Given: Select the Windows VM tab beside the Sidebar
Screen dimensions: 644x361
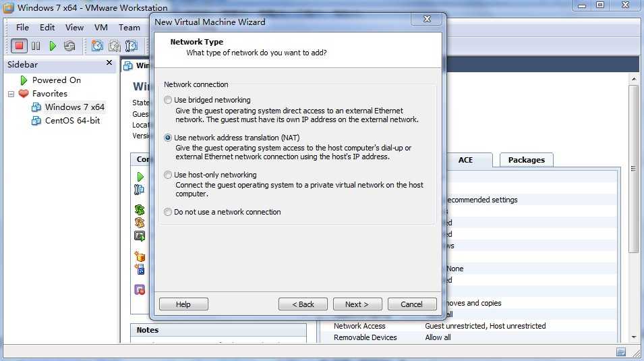Looking at the screenshot, I should tap(136, 65).
